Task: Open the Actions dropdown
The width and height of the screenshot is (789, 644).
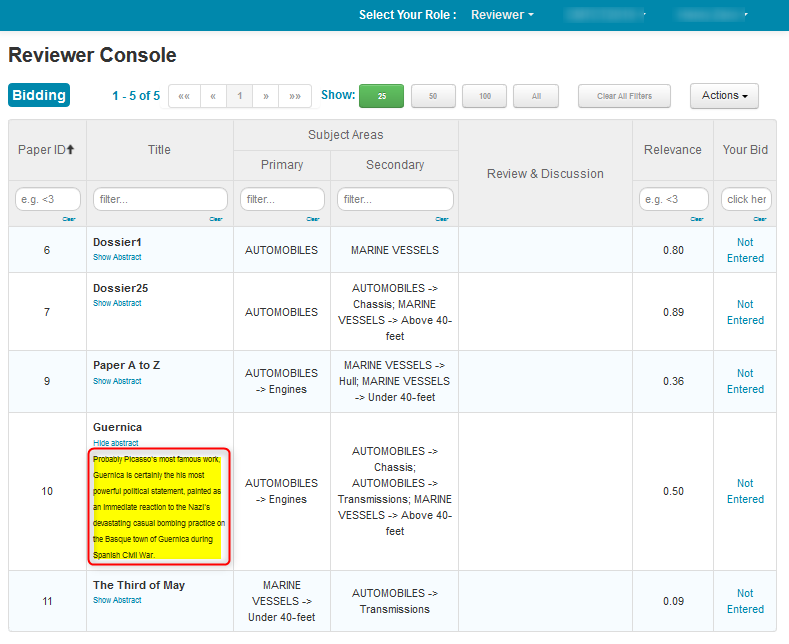Action: pos(724,96)
